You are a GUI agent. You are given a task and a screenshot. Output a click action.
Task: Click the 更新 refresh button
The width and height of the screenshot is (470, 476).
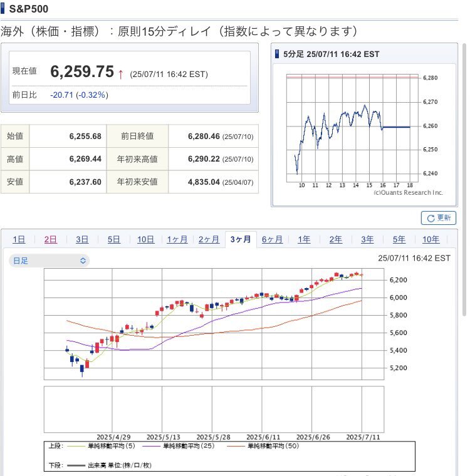(x=439, y=218)
